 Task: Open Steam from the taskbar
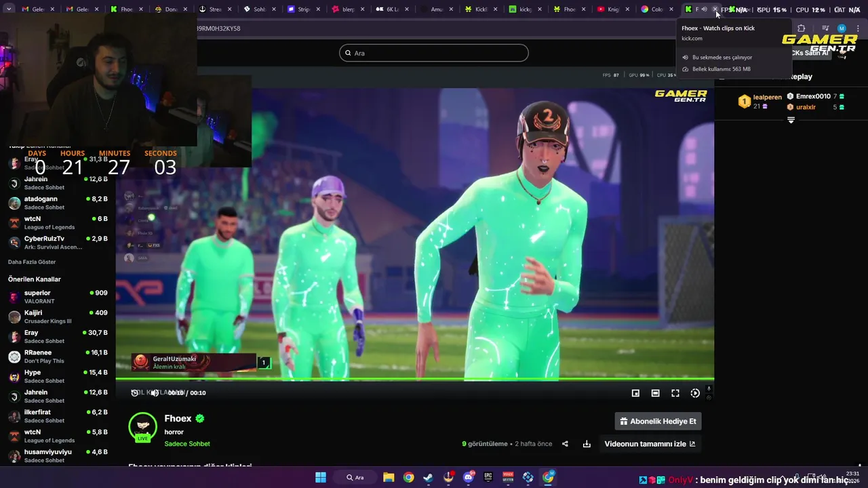(428, 477)
